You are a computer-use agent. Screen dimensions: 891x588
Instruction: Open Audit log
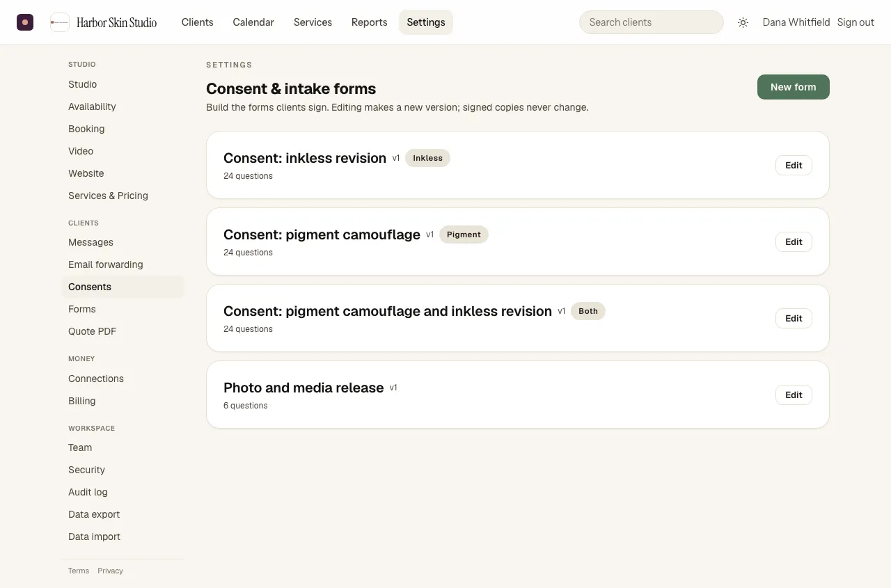point(123,492)
